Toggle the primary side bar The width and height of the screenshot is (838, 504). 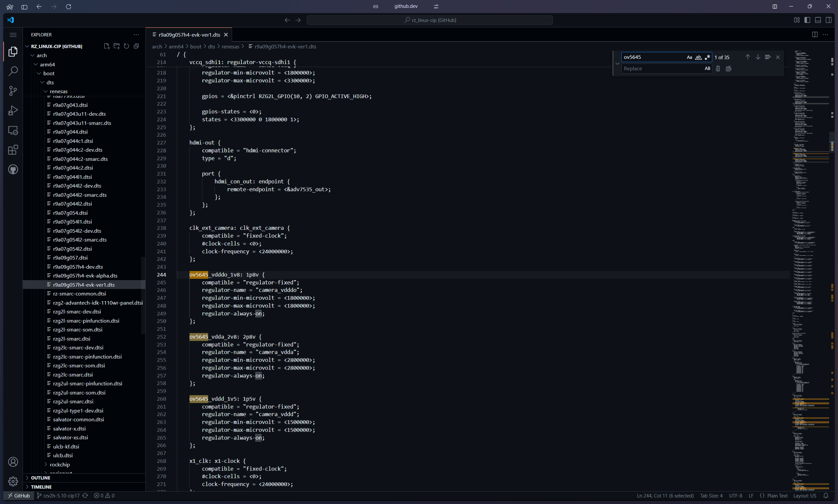pos(808,20)
